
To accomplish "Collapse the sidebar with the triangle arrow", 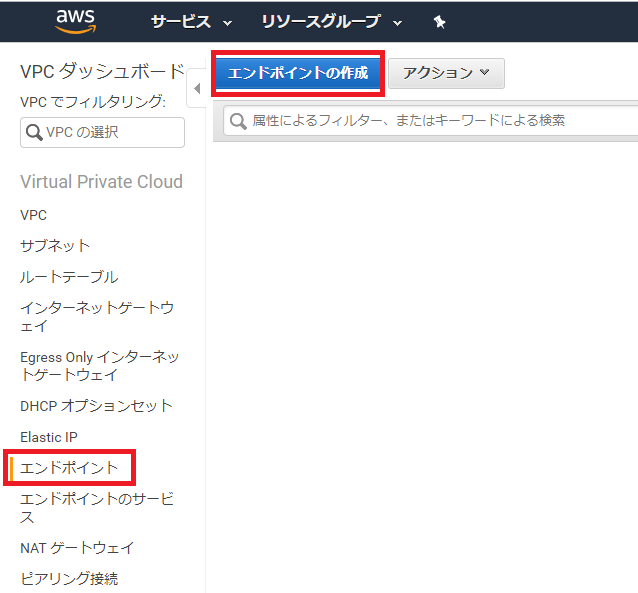I will [197, 88].
